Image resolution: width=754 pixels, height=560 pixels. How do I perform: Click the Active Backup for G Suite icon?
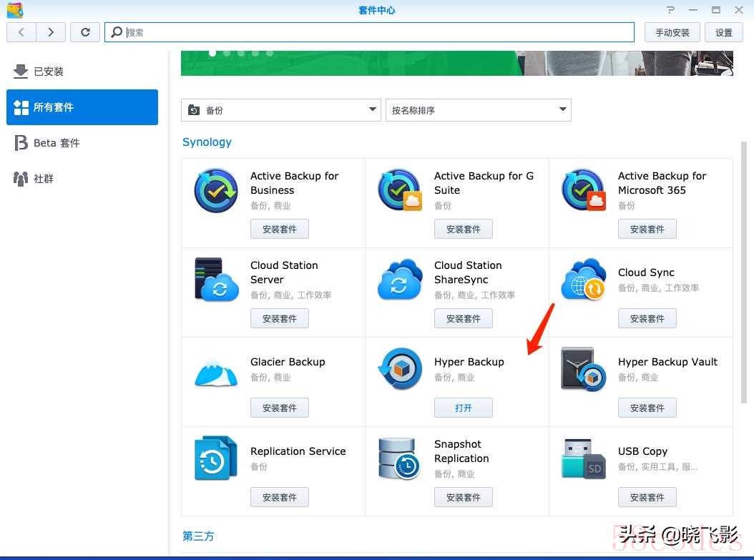coord(400,190)
